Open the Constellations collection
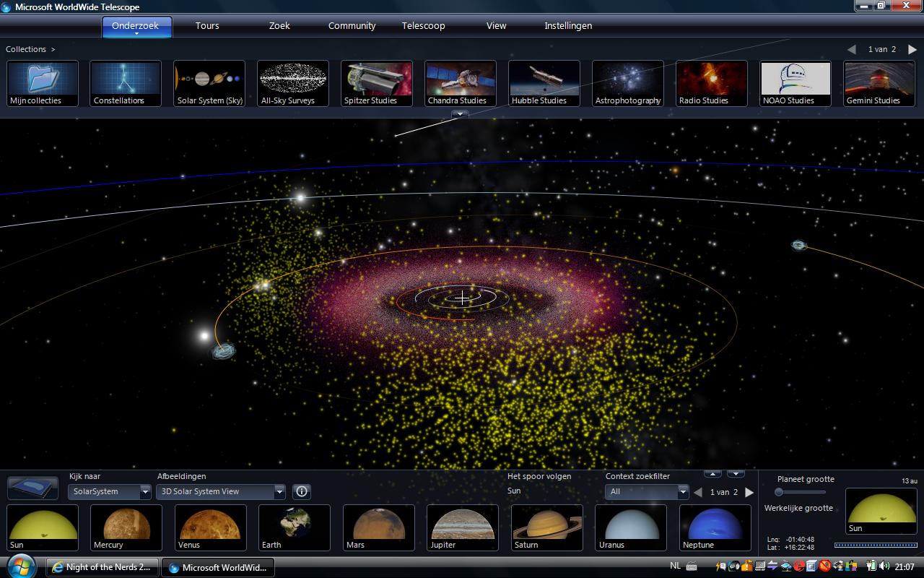Screen dimensions: 924x578 (126, 84)
